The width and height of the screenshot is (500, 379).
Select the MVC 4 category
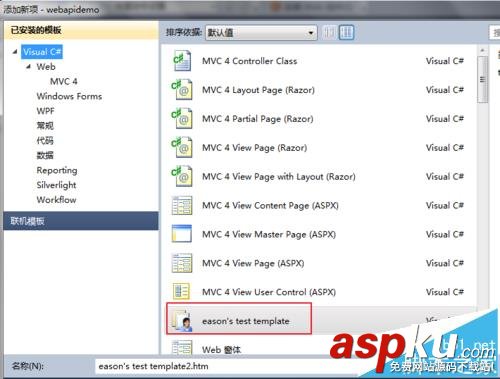pyautogui.click(x=64, y=81)
